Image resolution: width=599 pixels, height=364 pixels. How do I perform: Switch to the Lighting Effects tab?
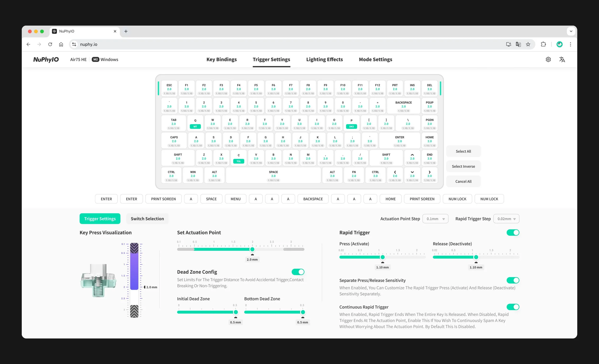click(324, 59)
